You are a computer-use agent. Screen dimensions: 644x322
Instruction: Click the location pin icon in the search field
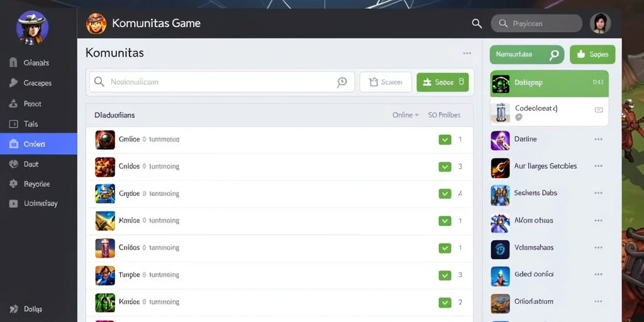pos(341,82)
